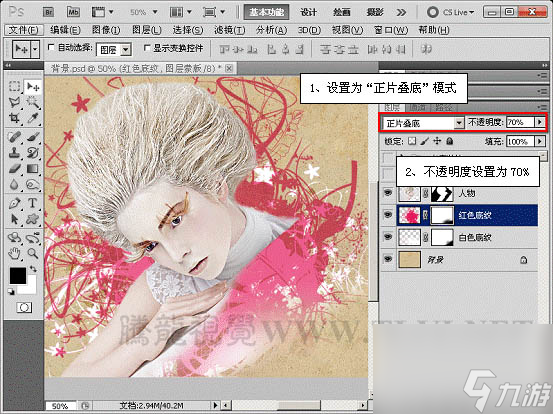Open the 文件(F) menu

click(23, 30)
